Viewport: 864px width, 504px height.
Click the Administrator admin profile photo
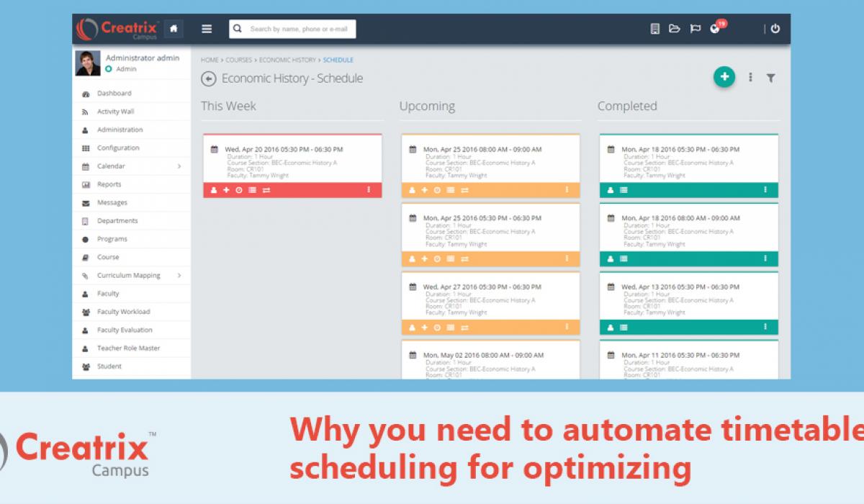pyautogui.click(x=88, y=63)
